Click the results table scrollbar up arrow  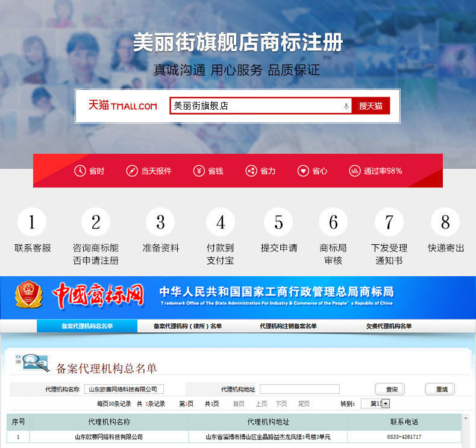pyautogui.click(x=466, y=418)
